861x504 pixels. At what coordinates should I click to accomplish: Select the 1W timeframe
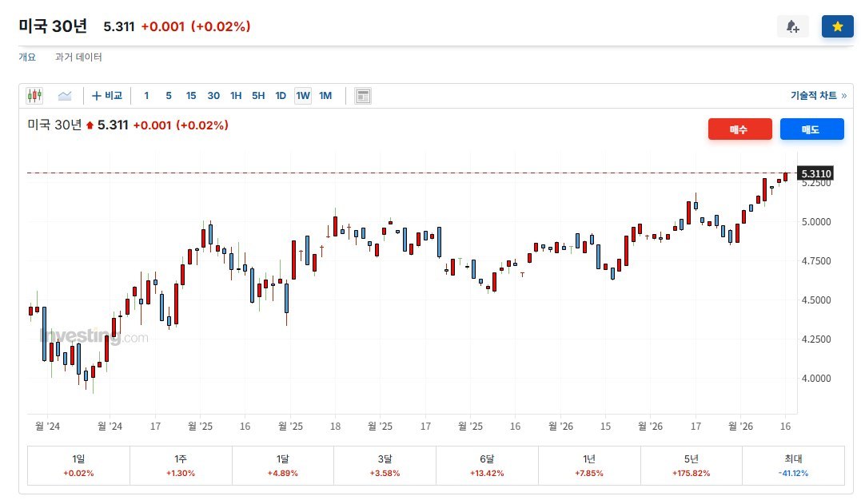303,95
